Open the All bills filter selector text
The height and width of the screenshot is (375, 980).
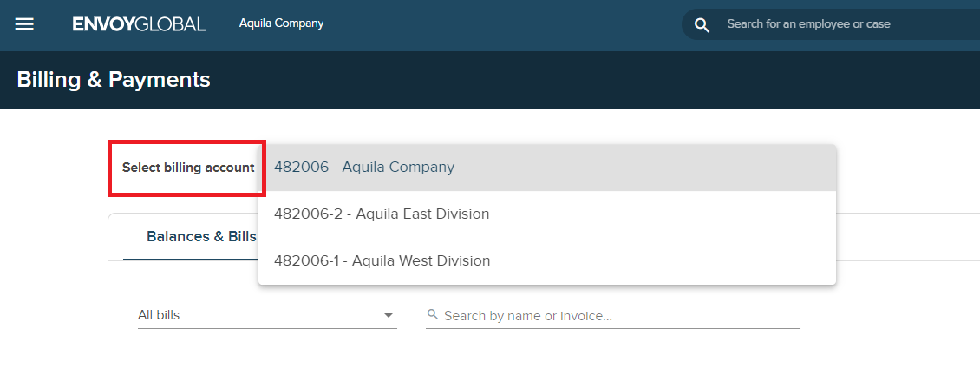[160, 315]
